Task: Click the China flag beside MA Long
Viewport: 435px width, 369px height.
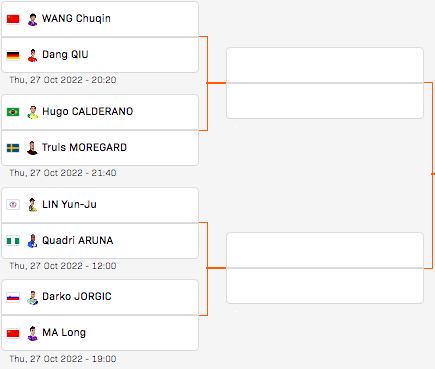Action: click(x=13, y=333)
